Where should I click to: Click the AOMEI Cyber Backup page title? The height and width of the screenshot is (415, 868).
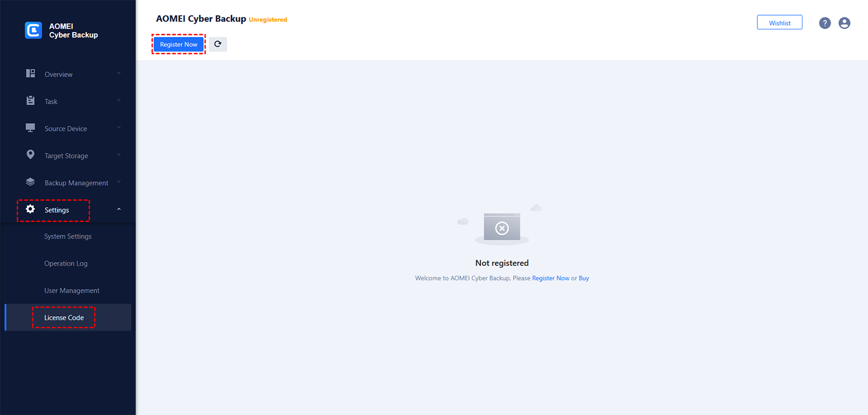pyautogui.click(x=201, y=18)
